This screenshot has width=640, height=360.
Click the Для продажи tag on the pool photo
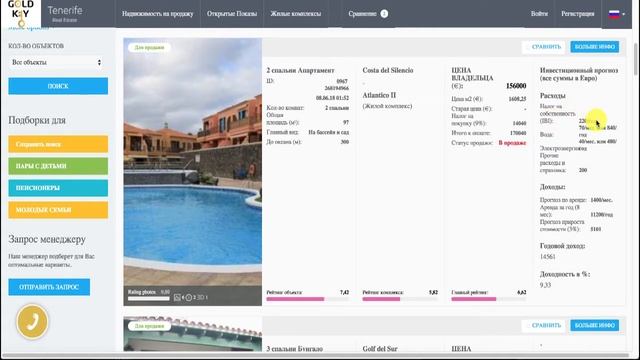click(149, 47)
